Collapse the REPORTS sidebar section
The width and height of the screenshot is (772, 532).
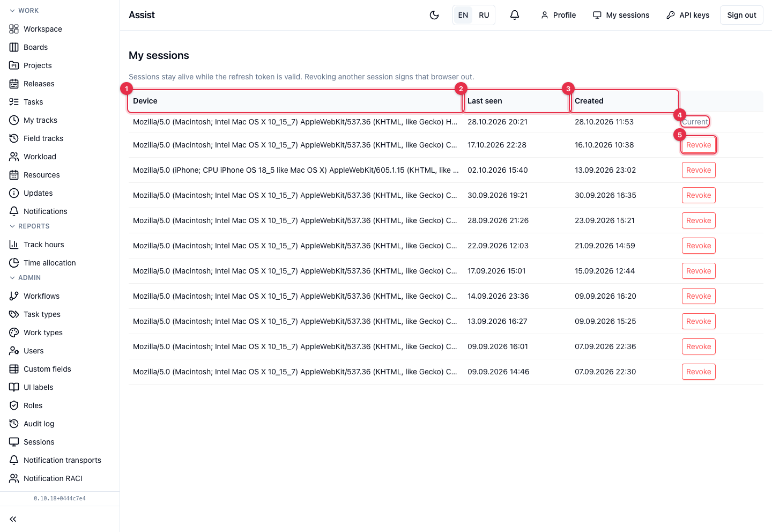[29, 226]
